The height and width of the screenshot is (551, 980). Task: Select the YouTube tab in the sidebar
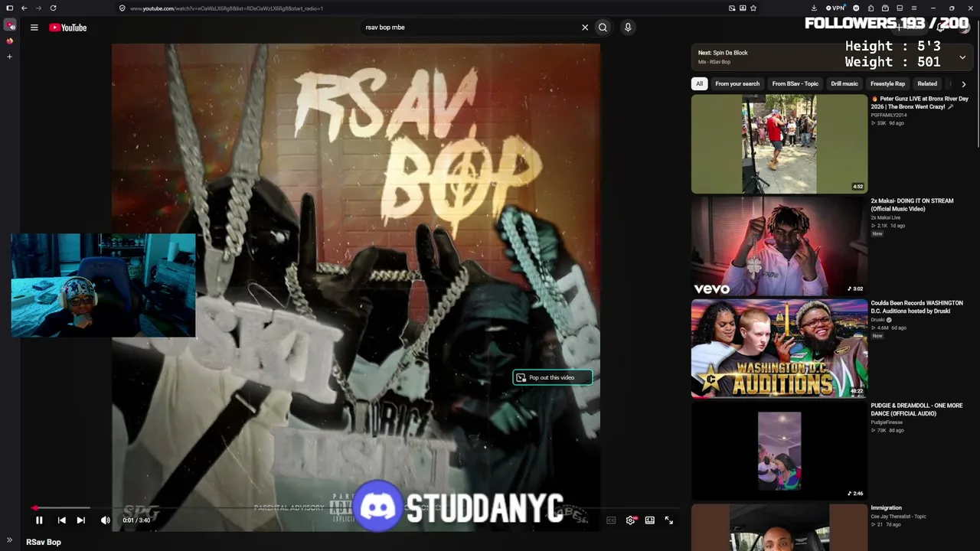[9, 25]
